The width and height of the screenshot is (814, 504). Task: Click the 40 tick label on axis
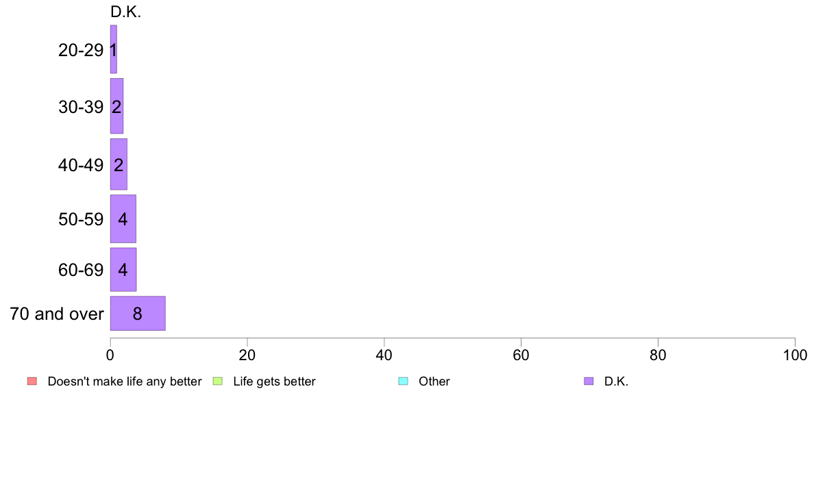(384, 355)
